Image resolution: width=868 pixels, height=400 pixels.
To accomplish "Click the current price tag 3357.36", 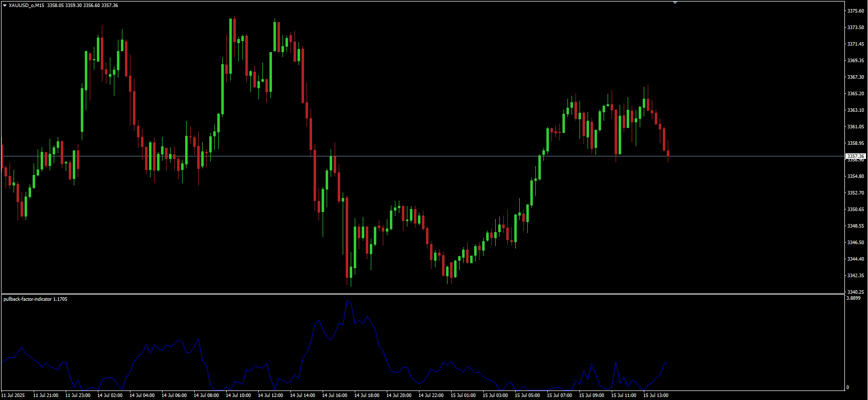I will point(855,156).
